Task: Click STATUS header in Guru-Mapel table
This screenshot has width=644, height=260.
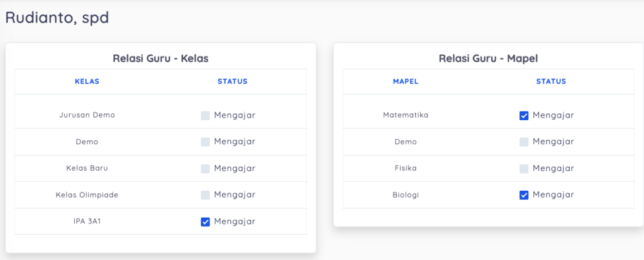Action: [x=551, y=81]
